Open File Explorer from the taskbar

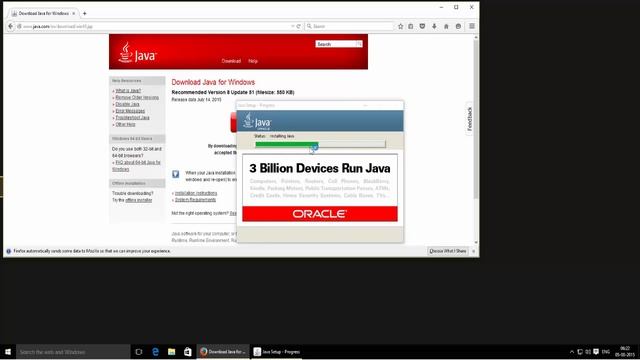tap(171, 351)
